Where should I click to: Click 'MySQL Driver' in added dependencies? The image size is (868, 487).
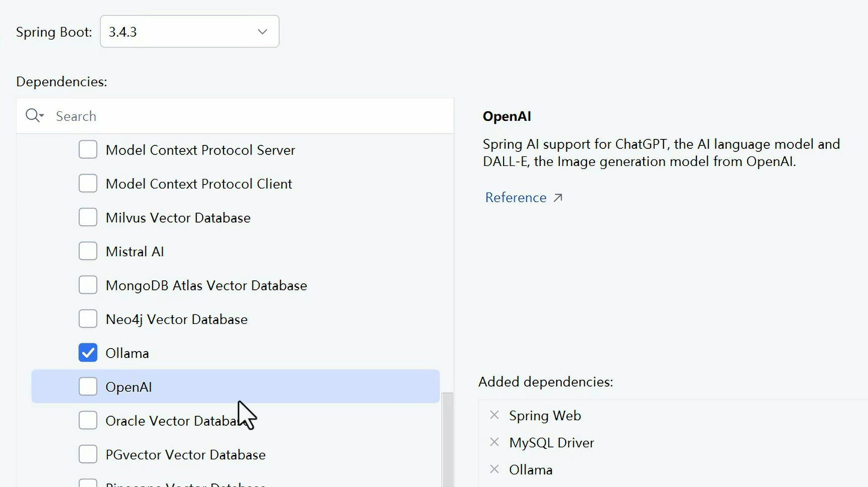coord(551,443)
